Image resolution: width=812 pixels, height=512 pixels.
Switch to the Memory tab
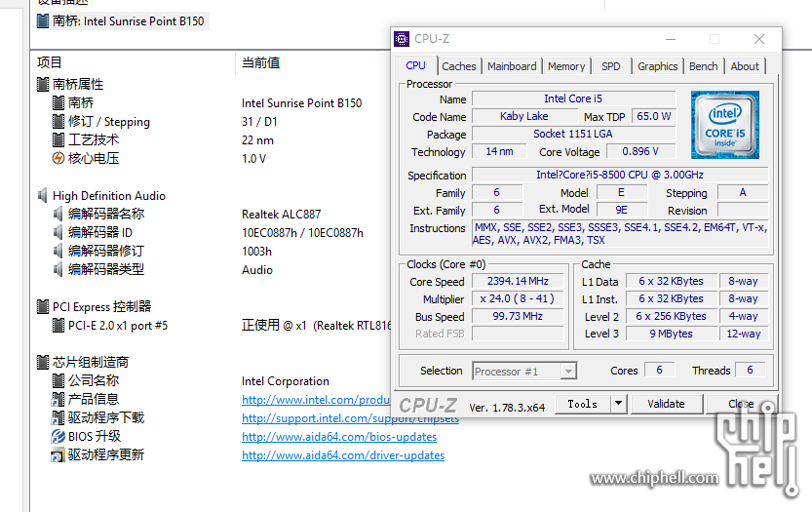click(566, 66)
